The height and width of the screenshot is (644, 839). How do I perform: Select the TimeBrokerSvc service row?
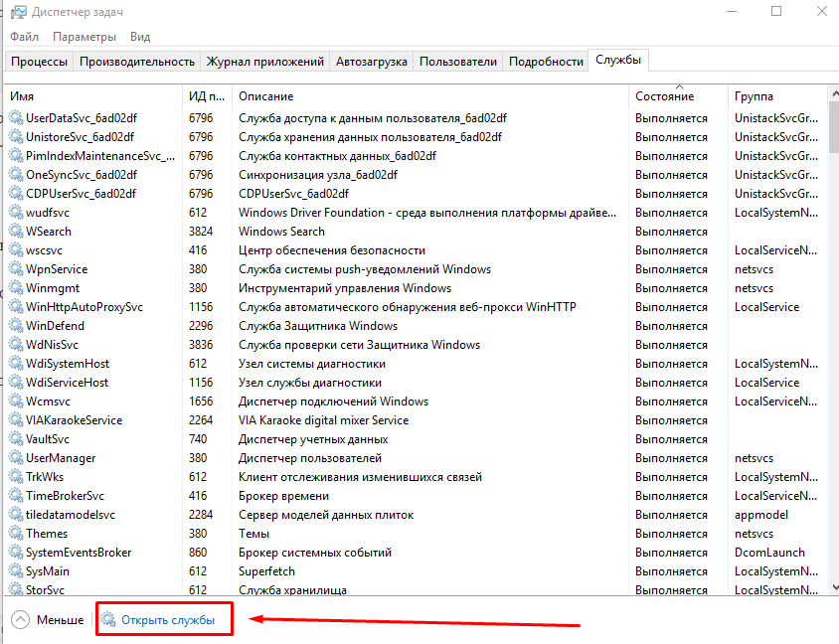[416, 496]
